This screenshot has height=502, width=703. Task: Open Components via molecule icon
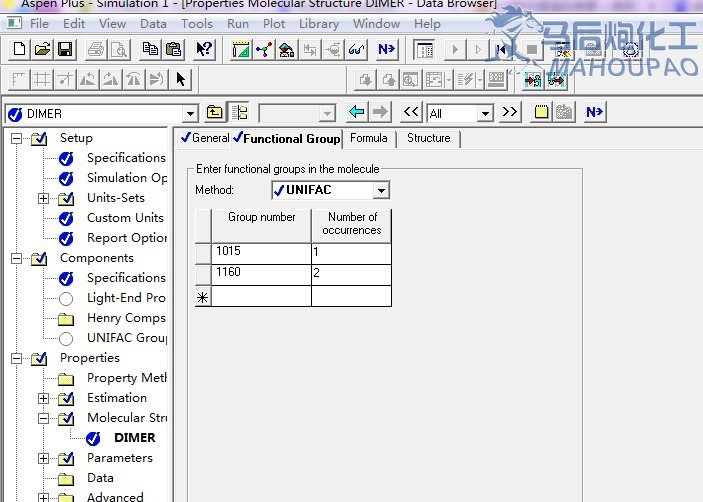click(x=264, y=49)
